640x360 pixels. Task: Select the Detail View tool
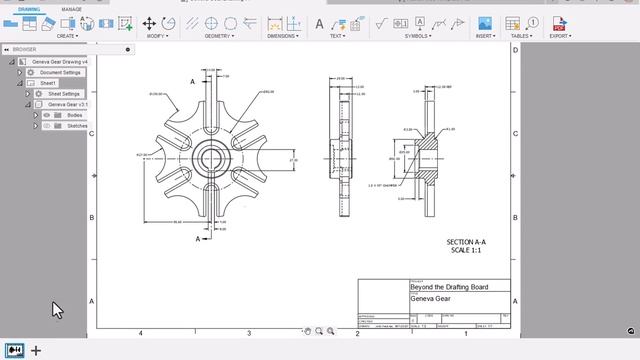87,24
